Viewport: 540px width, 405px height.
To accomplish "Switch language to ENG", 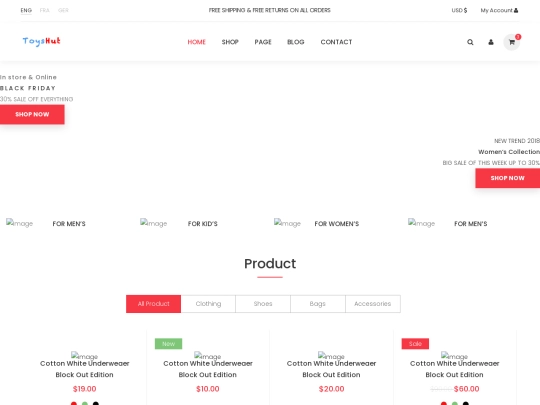I will (x=26, y=10).
